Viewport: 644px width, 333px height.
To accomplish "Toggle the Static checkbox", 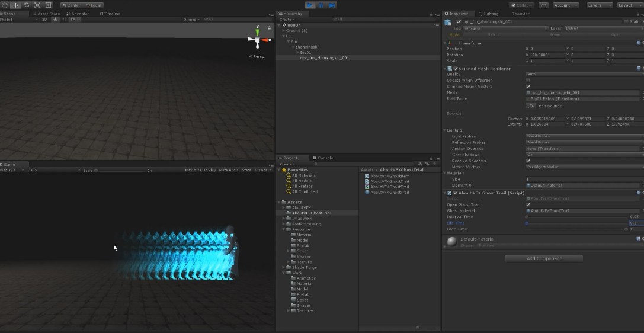I will tap(626, 21).
